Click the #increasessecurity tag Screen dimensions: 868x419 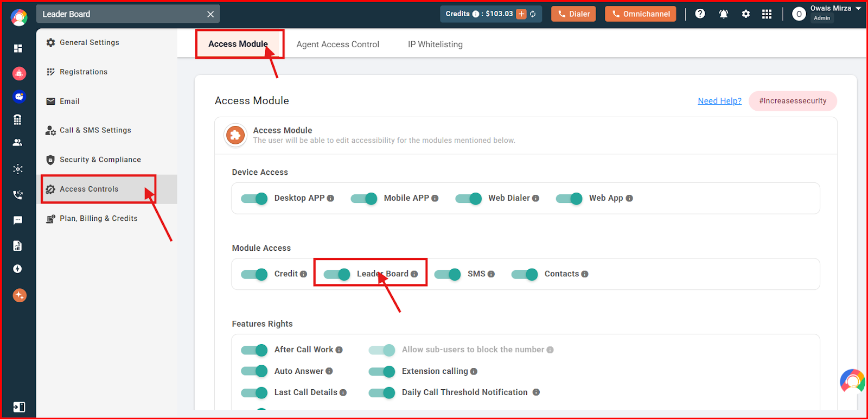tap(793, 101)
